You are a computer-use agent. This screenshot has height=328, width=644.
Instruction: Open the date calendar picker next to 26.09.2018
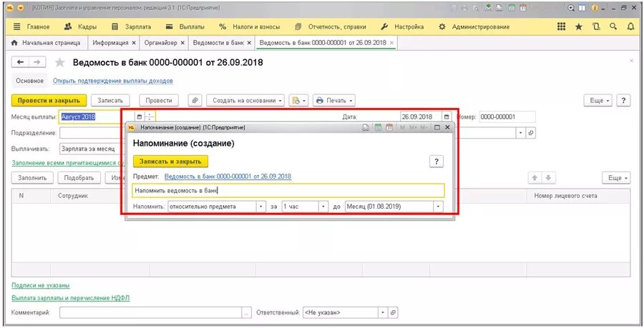(447, 117)
